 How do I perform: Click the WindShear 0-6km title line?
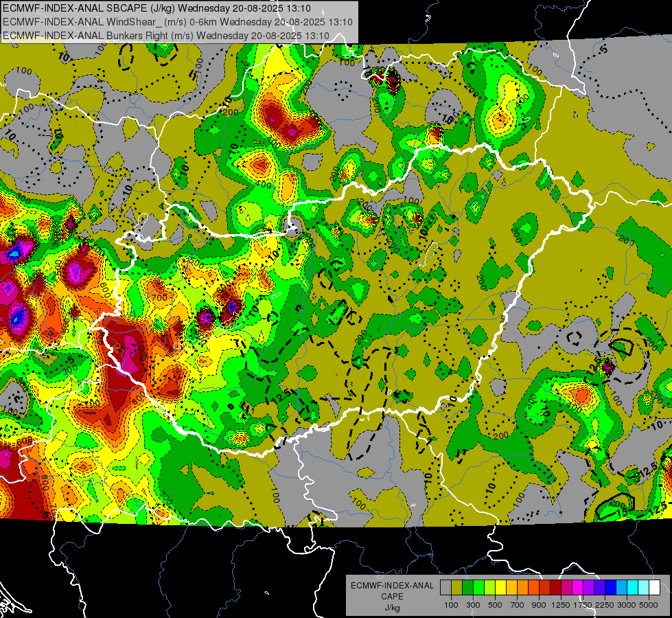pyautogui.click(x=177, y=22)
